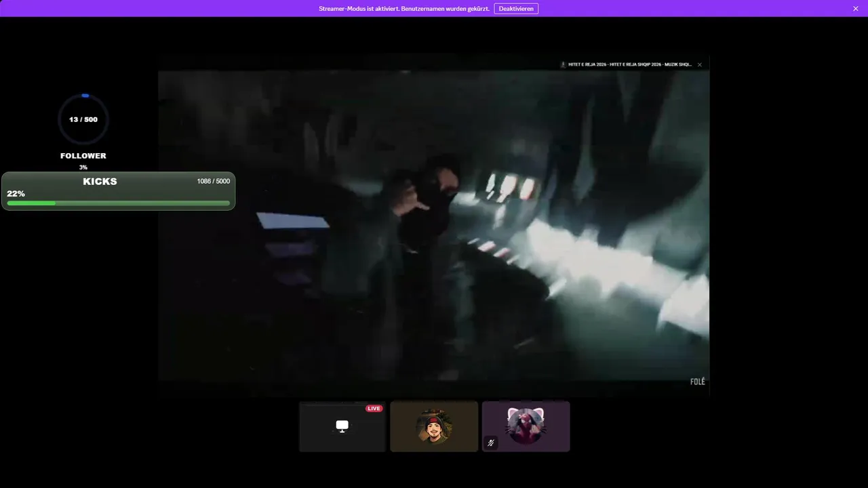Click the 13 / 500 follower goal circle
Viewport: 868px width, 488px height.
pos(83,119)
